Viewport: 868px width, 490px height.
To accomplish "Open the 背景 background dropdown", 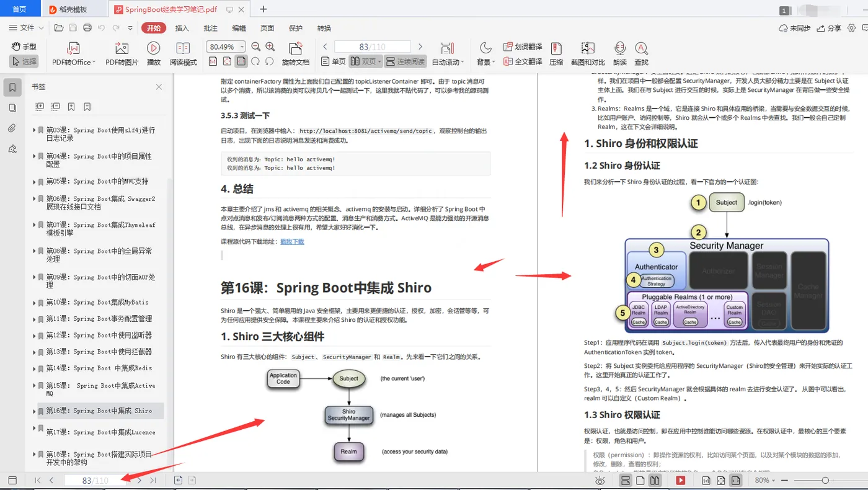I will click(485, 53).
